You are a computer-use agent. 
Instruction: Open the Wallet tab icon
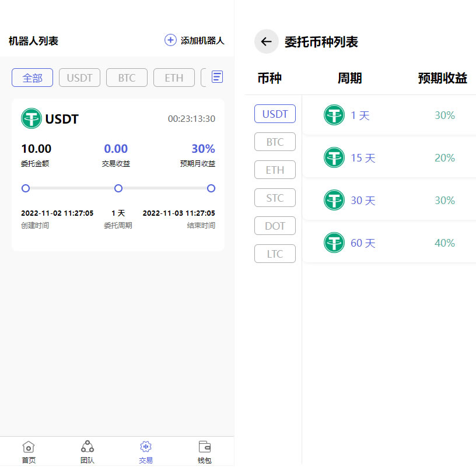point(205,447)
